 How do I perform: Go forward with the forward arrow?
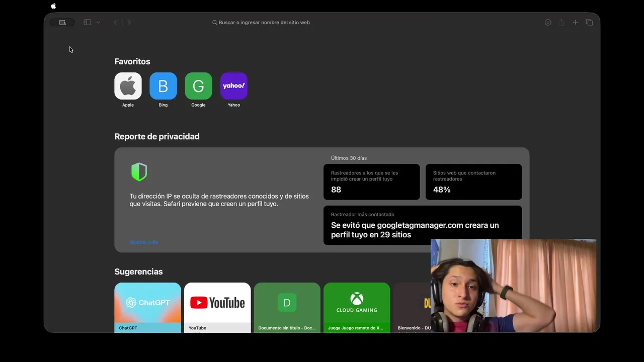129,23
